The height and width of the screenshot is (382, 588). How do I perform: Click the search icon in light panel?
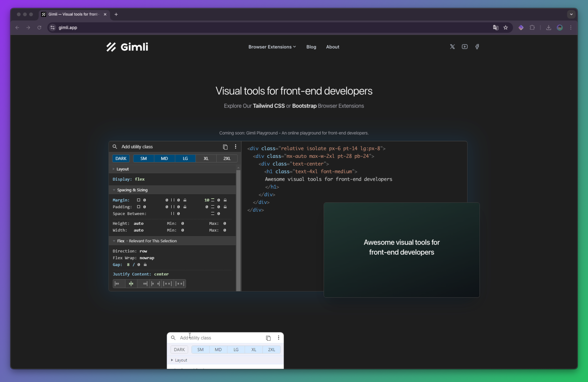[173, 338]
